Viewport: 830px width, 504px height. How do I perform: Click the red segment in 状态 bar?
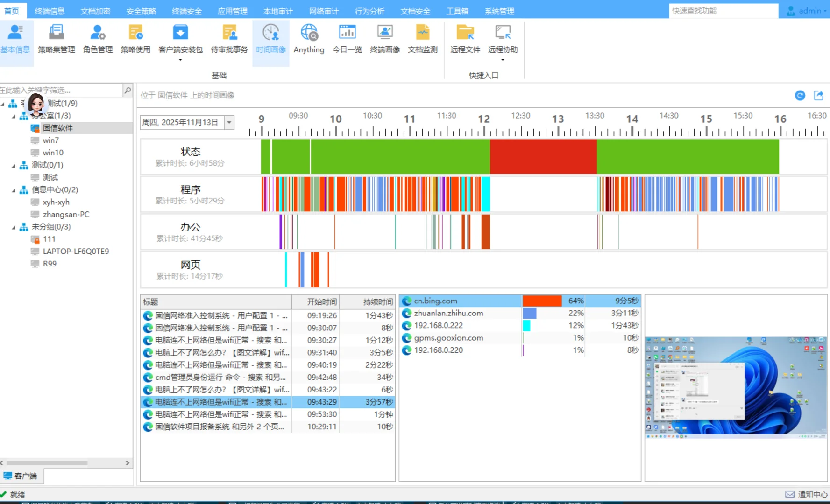pos(543,156)
